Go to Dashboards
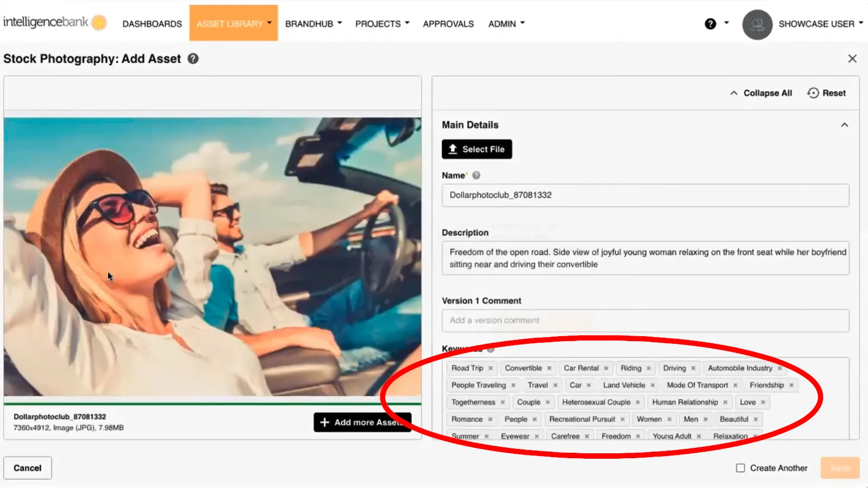The image size is (868, 488). (152, 24)
